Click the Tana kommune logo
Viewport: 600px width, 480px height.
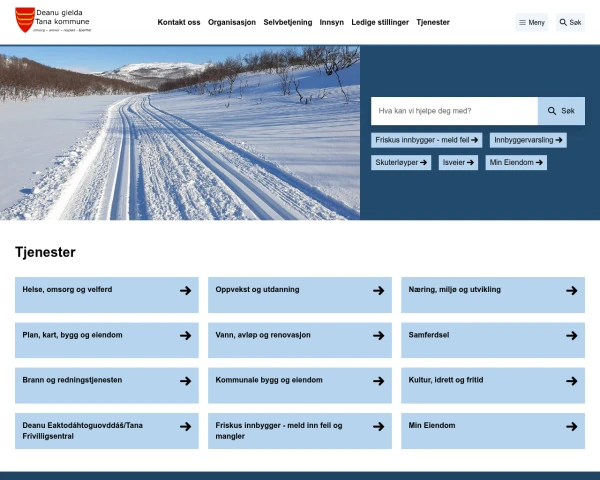pos(53,20)
